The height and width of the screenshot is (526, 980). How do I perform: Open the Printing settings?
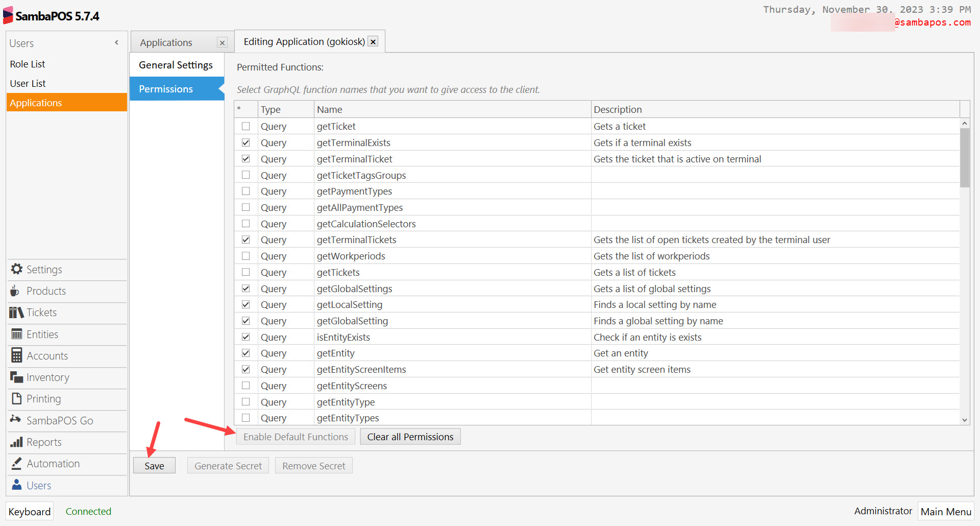click(x=43, y=398)
